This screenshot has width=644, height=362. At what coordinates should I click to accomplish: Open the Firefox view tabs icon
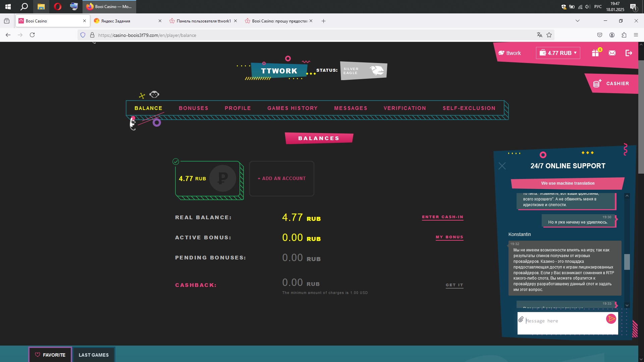point(7,21)
